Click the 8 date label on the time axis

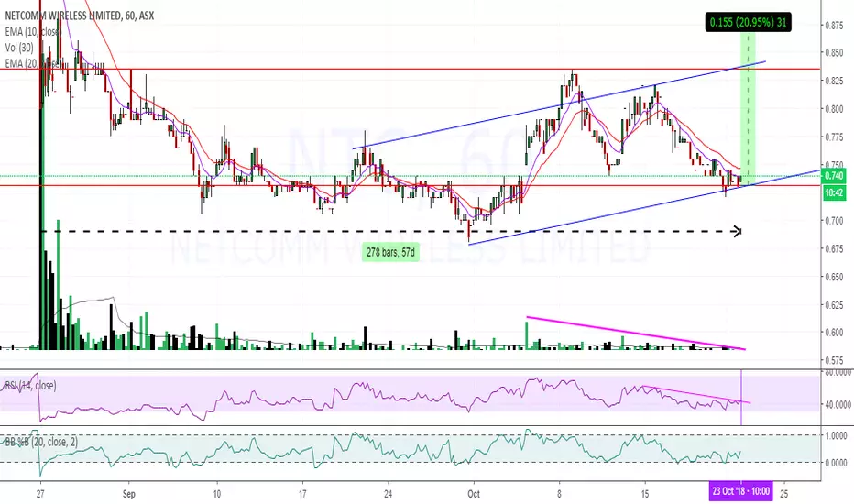click(559, 494)
